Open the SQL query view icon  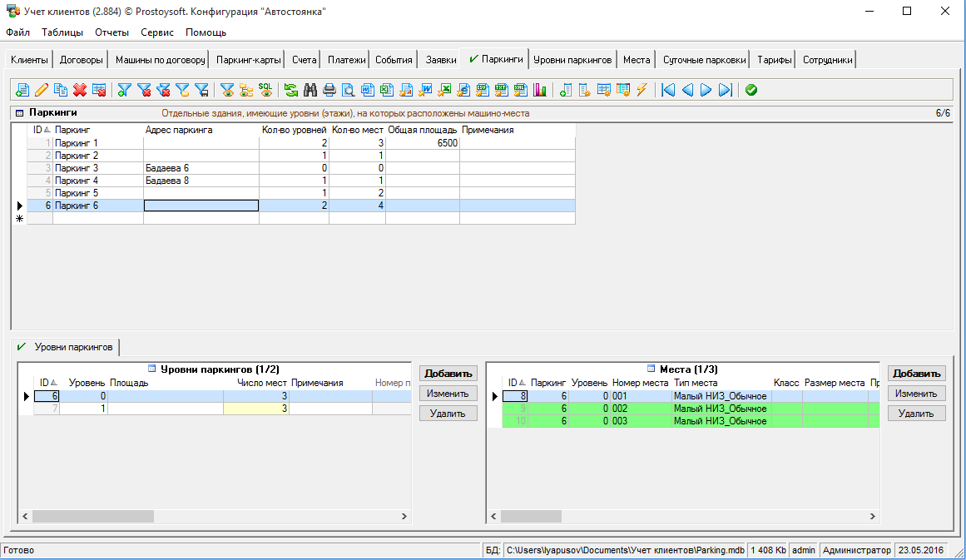click(265, 90)
